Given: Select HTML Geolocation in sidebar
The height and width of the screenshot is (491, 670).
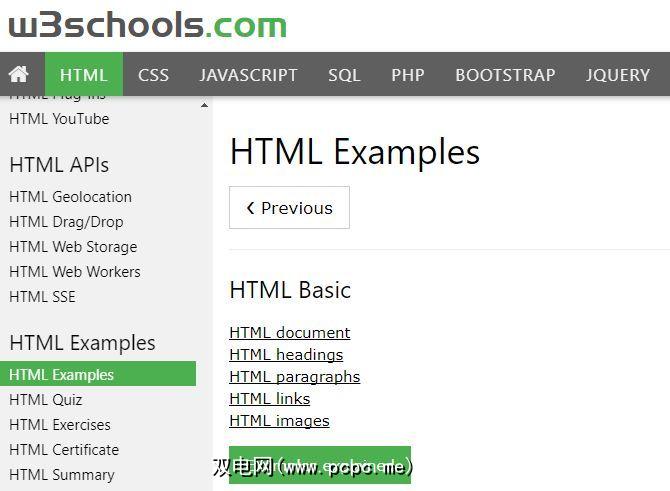Looking at the screenshot, I should click(70, 197).
